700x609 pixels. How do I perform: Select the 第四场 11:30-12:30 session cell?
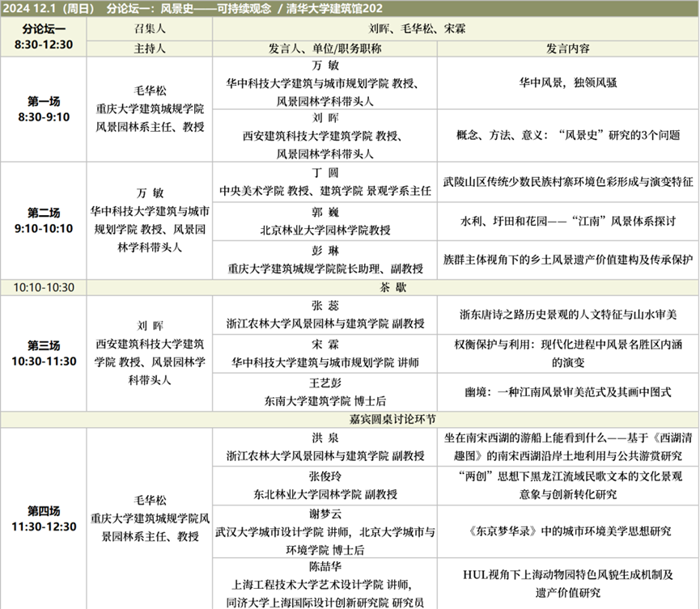43,518
